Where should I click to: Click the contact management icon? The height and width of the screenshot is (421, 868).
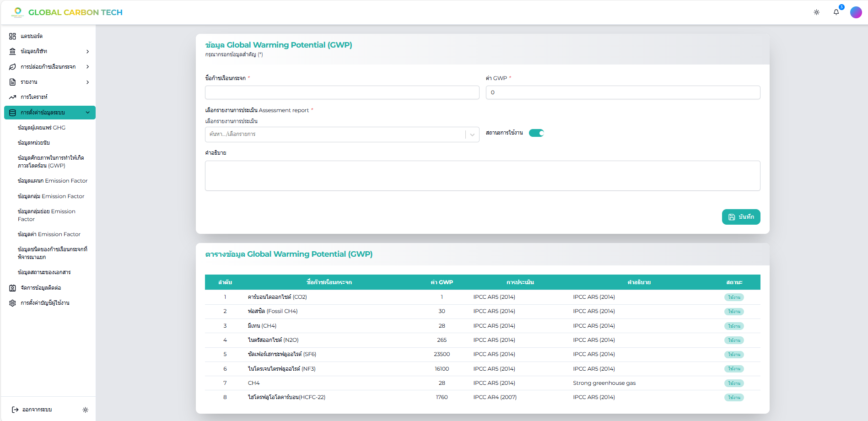click(12, 288)
